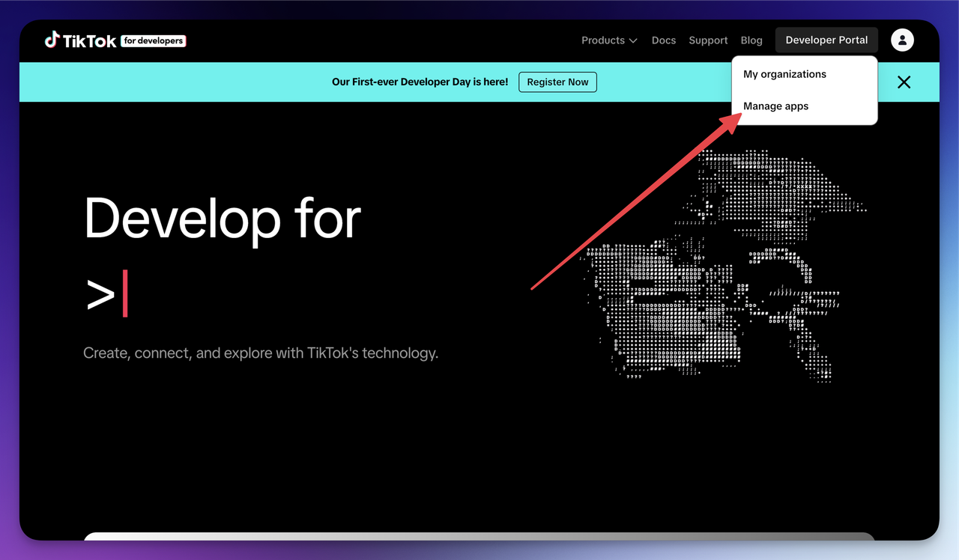The image size is (959, 560).
Task: Click the Developer Portal button
Action: coord(826,40)
